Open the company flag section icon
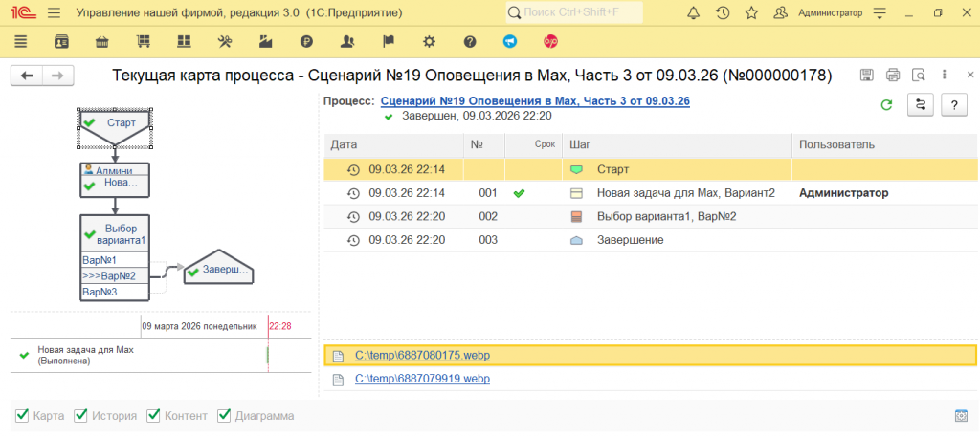 [389, 42]
